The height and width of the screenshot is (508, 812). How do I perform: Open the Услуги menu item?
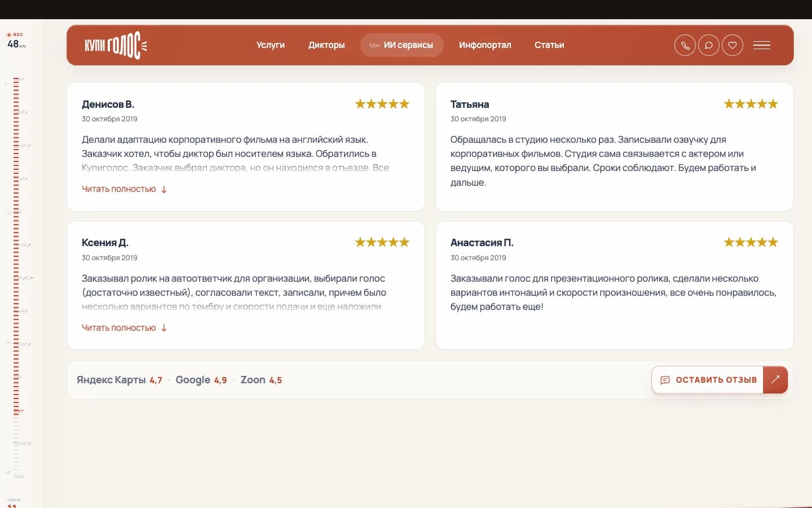[x=271, y=45]
